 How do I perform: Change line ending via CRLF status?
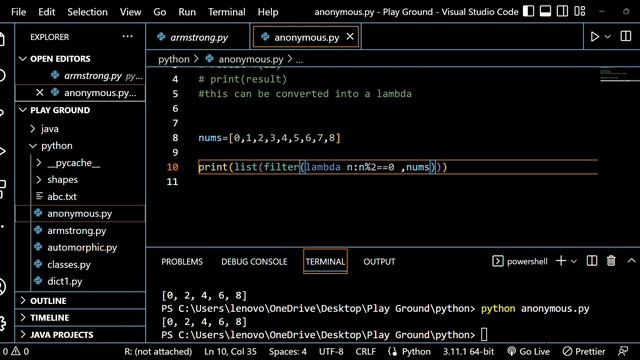[365, 351]
